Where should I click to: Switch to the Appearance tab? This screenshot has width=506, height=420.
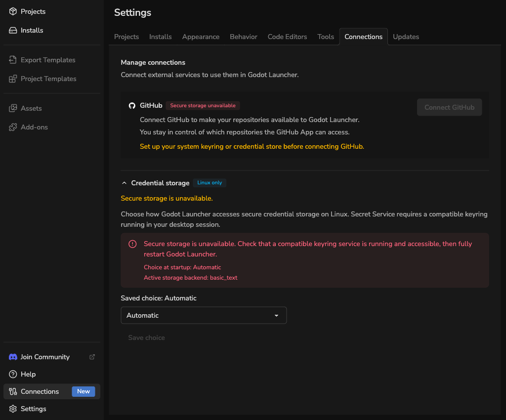click(201, 37)
